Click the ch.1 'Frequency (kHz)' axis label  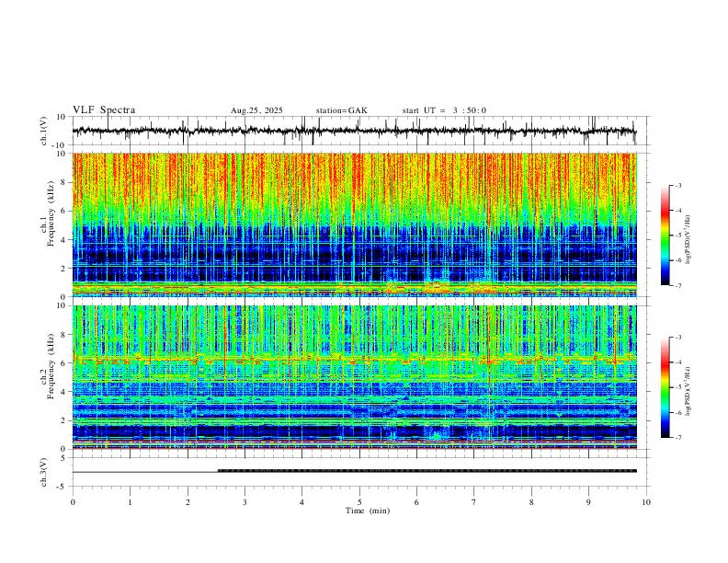51,214
